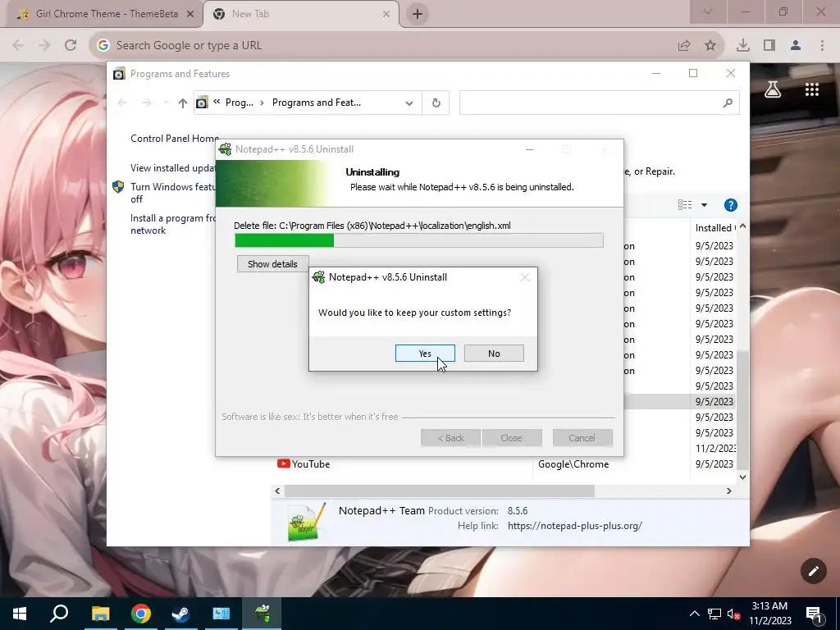This screenshot has width=840, height=630.
Task: Open Turn Windows features on or off
Action: pos(172,193)
